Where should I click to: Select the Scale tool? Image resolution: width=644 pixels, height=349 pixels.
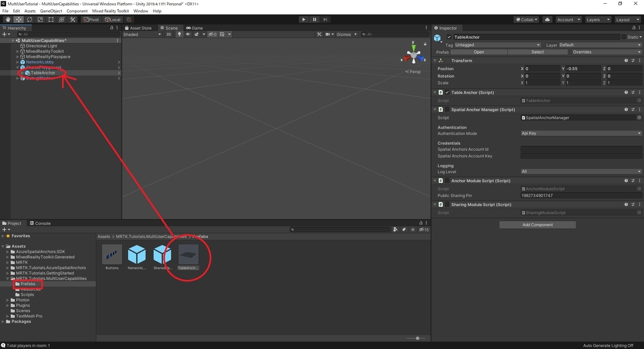coord(40,20)
